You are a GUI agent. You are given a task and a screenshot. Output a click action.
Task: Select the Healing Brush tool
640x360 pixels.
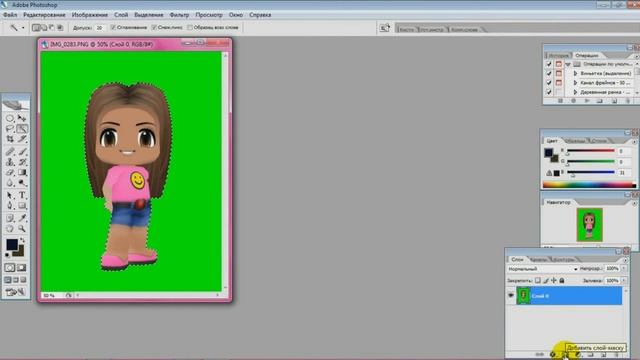coord(10,152)
